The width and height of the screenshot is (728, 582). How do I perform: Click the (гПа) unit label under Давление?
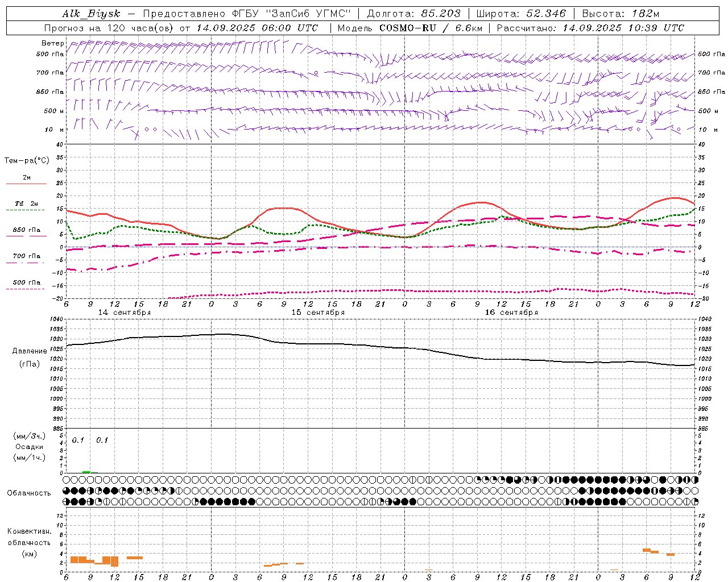point(30,364)
